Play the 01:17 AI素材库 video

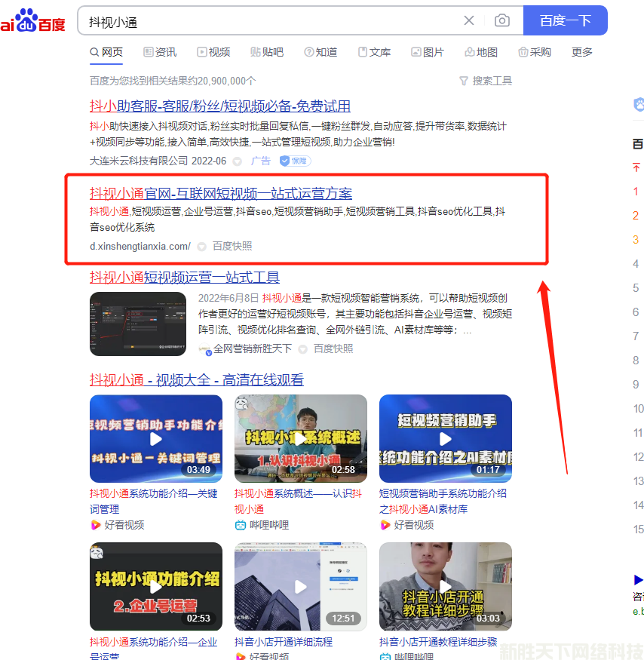[x=445, y=438]
